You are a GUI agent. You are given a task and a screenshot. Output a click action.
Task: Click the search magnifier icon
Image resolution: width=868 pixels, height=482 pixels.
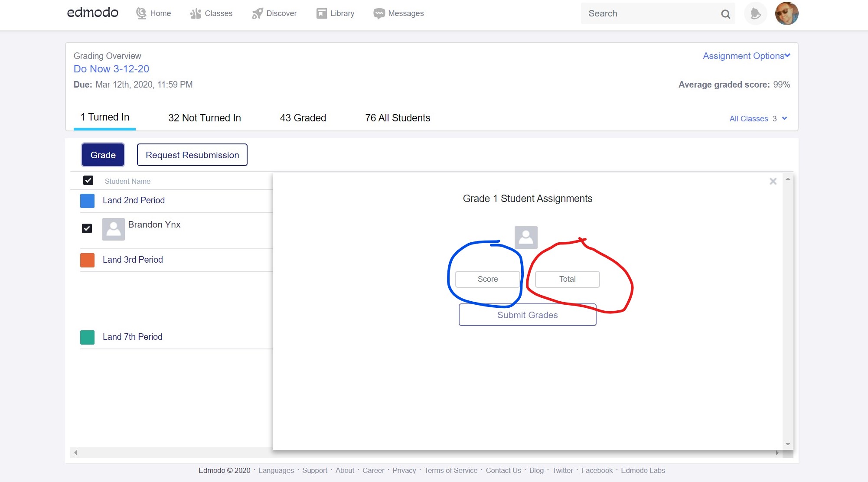click(725, 14)
